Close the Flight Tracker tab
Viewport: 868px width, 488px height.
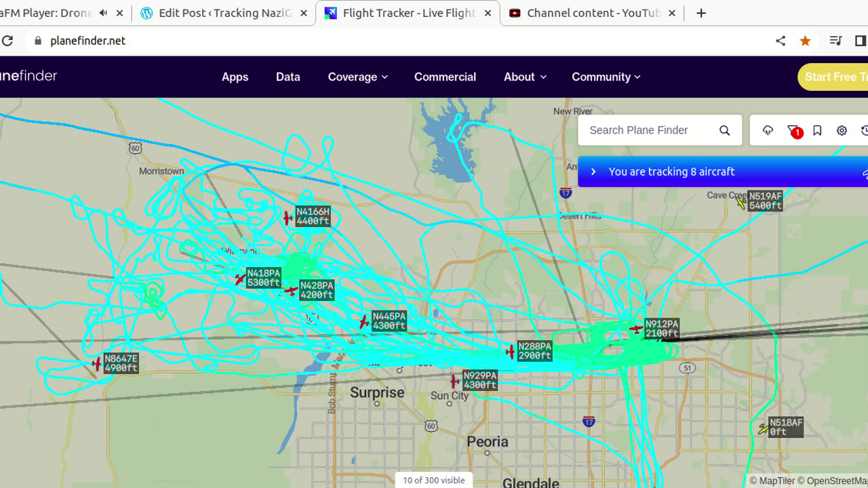tap(487, 13)
